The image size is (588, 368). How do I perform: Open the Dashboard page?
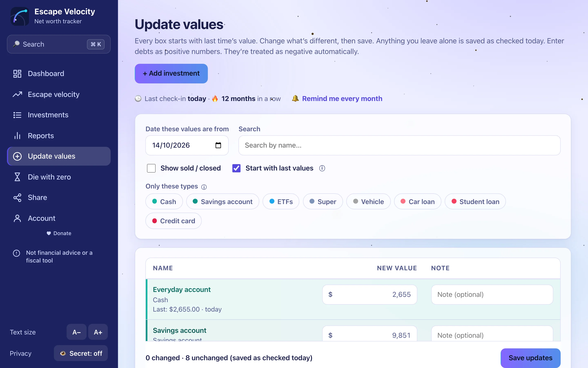point(59,74)
